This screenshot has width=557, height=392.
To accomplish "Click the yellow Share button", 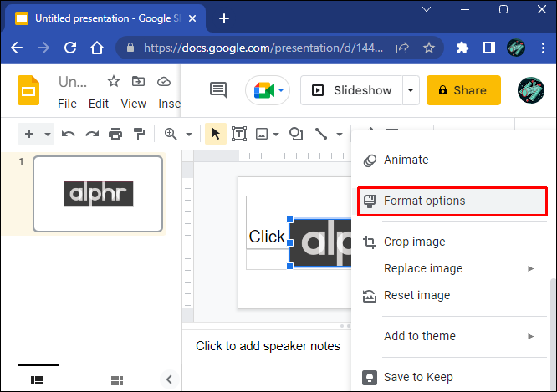I will click(463, 90).
